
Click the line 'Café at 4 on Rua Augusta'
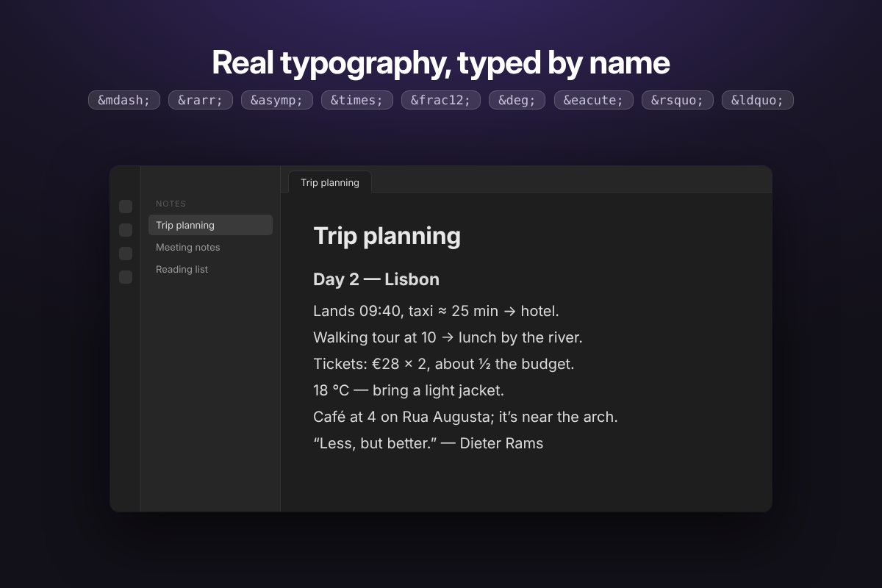465,417
